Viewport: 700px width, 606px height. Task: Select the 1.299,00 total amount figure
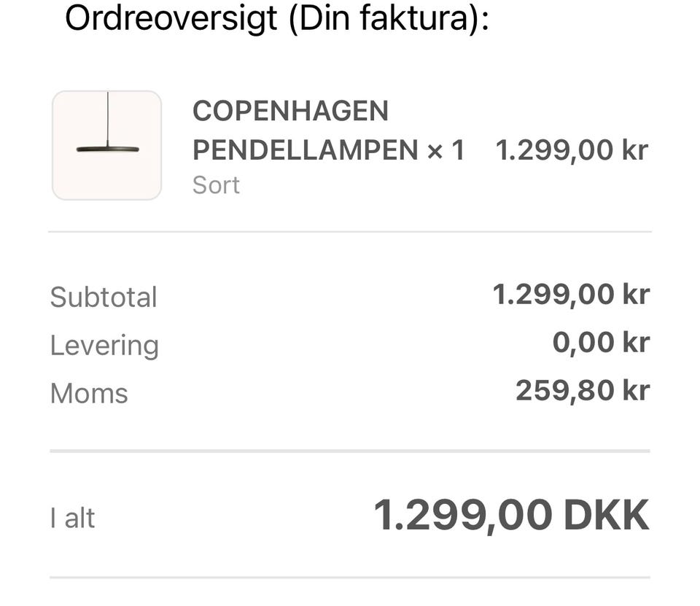[x=462, y=516]
